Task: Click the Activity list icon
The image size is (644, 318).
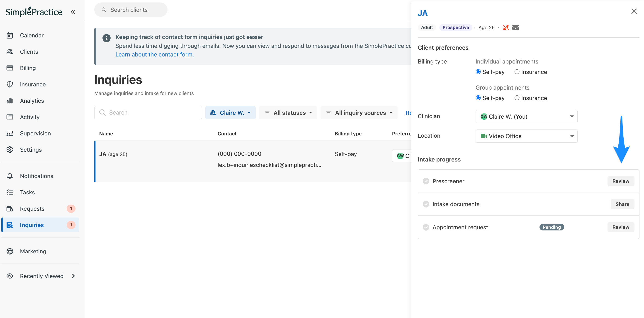Action: coord(10,117)
